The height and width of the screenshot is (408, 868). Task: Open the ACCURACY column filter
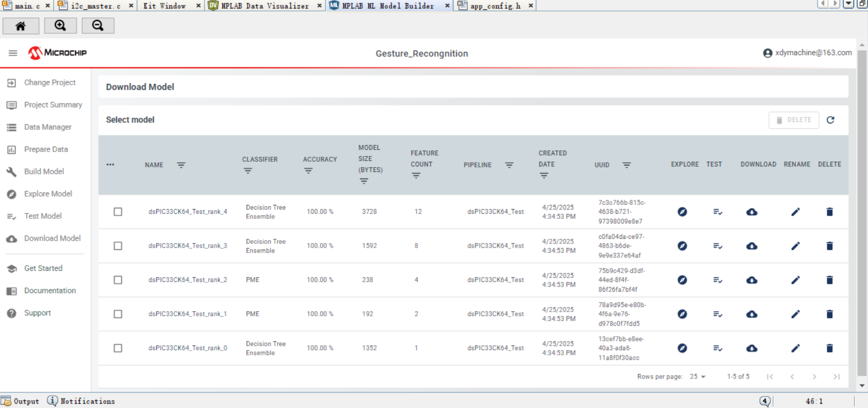(x=308, y=171)
